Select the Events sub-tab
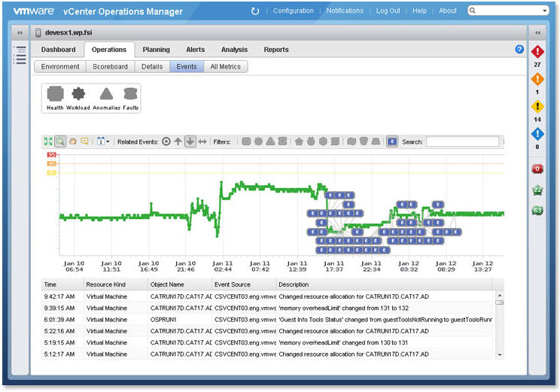The height and width of the screenshot is (392, 560). (x=187, y=67)
